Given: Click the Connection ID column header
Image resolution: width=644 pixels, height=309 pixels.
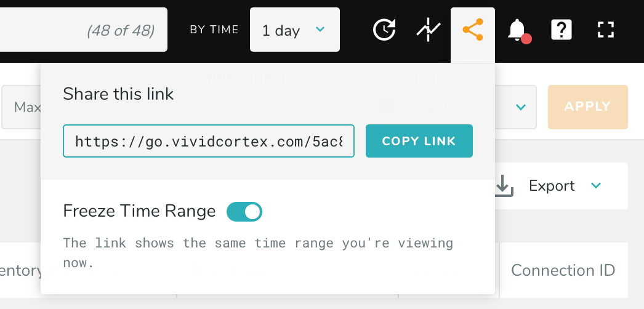Looking at the screenshot, I should coord(563,270).
